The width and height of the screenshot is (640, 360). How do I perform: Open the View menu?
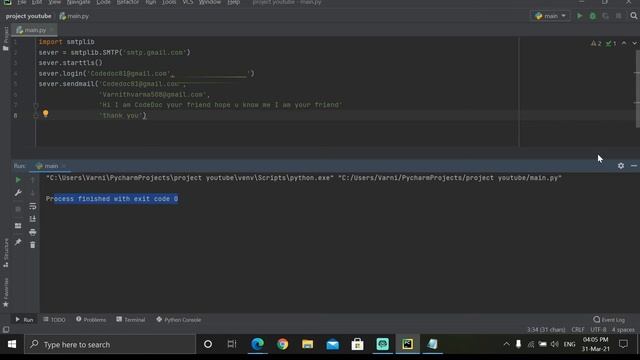coord(54,2)
